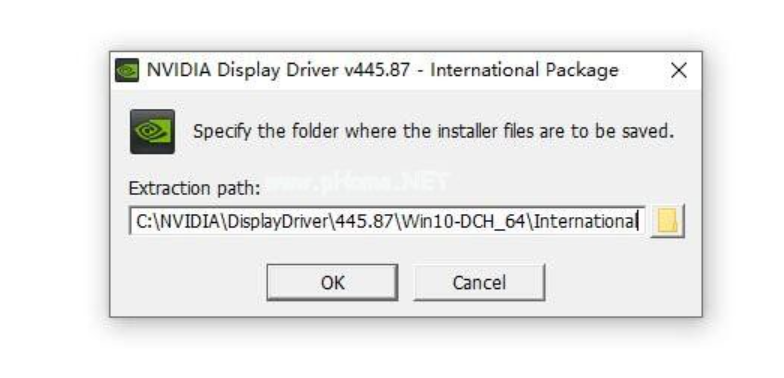
Task: Click 'v445.87' in the title bar
Action: point(377,70)
